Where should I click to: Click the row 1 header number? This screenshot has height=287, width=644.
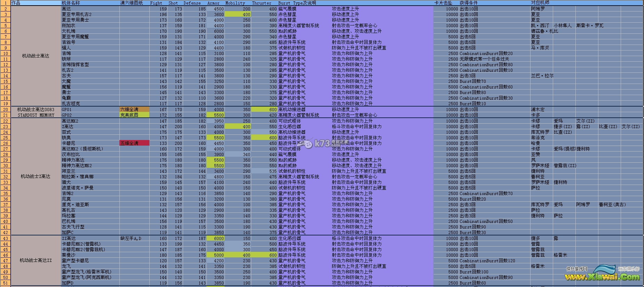[5, 3]
